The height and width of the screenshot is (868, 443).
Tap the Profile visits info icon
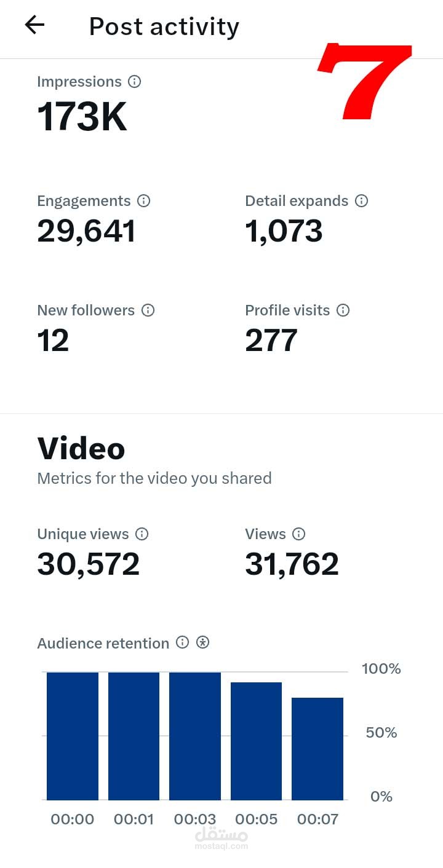click(x=343, y=310)
